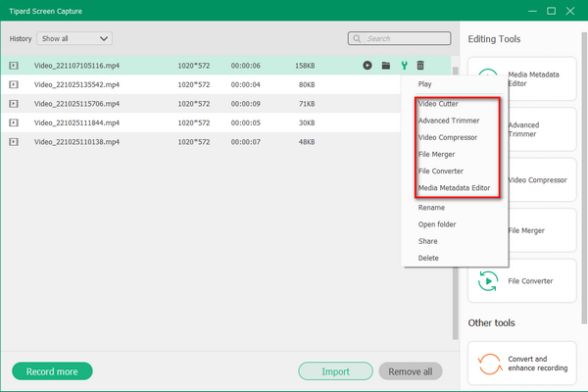Click the 48KB size value
Screen dimensions: 588x392
pyautogui.click(x=307, y=142)
